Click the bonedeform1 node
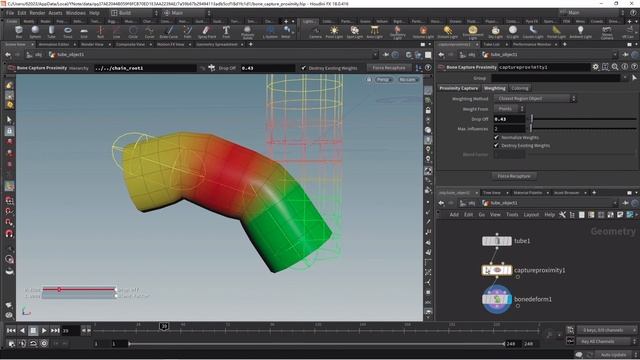Screen dimensions: 640x360 point(497,299)
